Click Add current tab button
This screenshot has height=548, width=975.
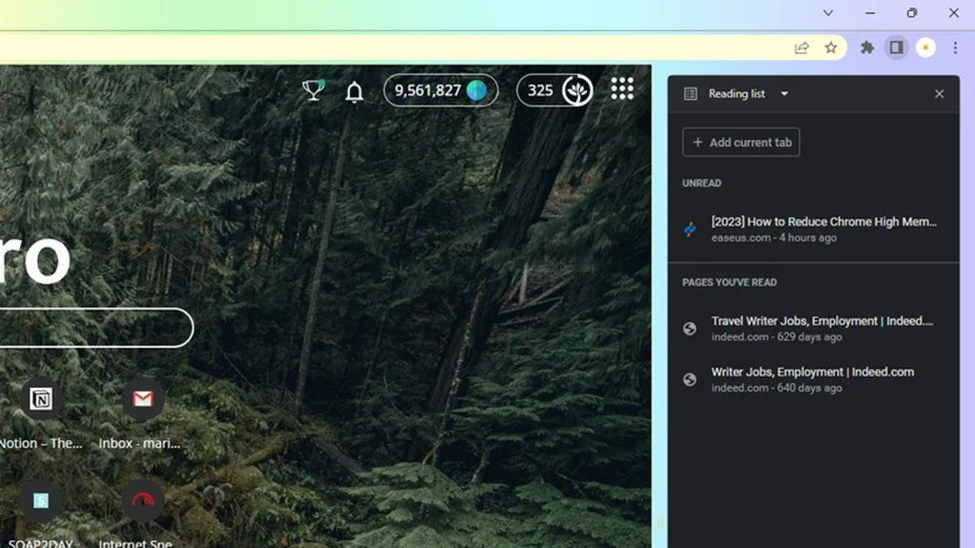741,142
